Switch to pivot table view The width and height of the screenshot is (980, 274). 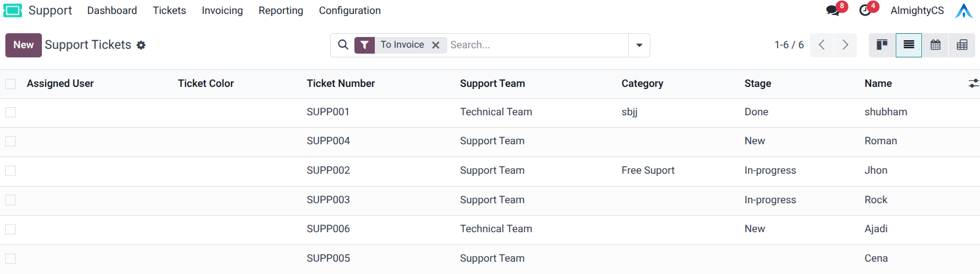point(962,45)
